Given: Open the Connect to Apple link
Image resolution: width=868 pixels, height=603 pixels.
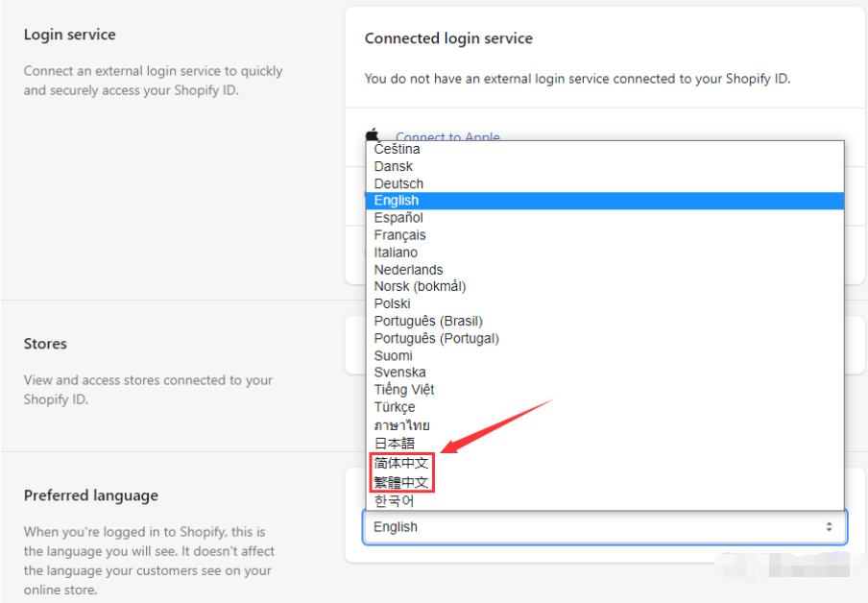Looking at the screenshot, I should 447,137.
